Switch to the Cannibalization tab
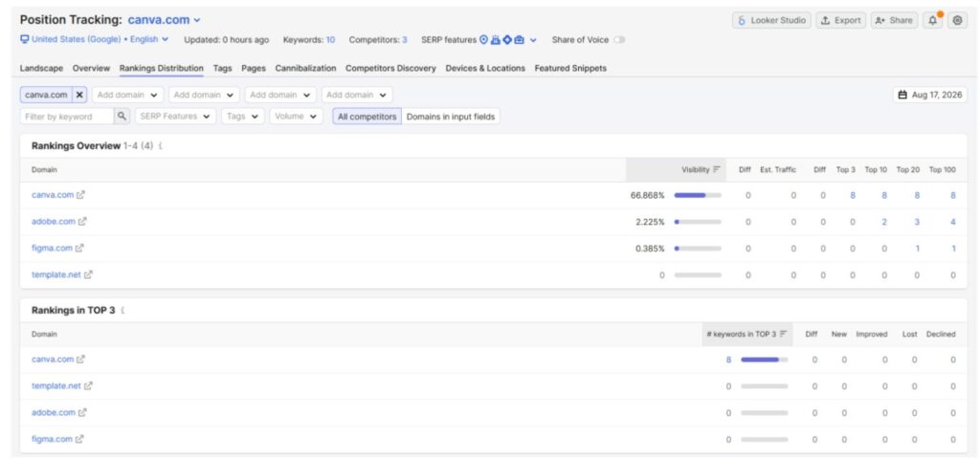 pyautogui.click(x=305, y=68)
